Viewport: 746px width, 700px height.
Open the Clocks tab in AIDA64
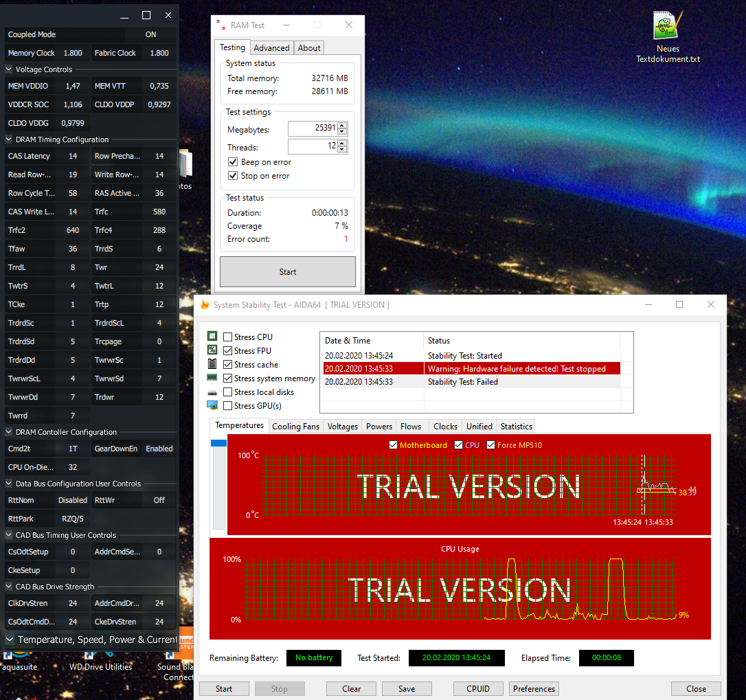click(445, 427)
